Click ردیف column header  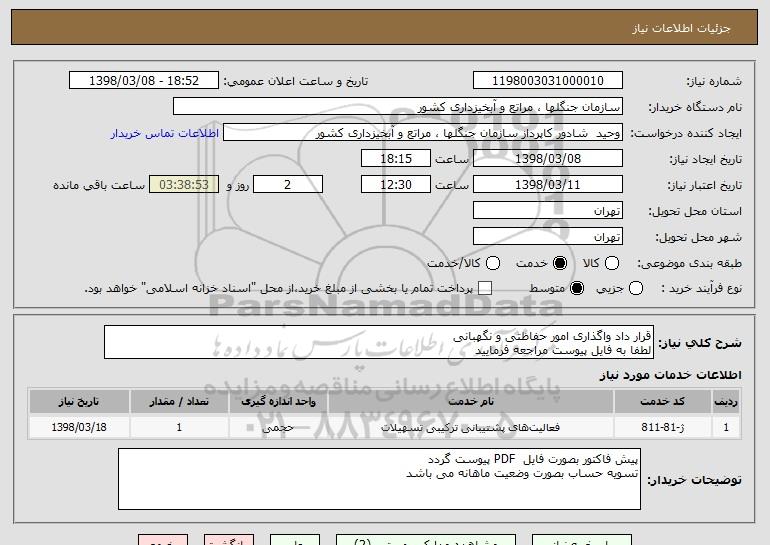click(726, 402)
